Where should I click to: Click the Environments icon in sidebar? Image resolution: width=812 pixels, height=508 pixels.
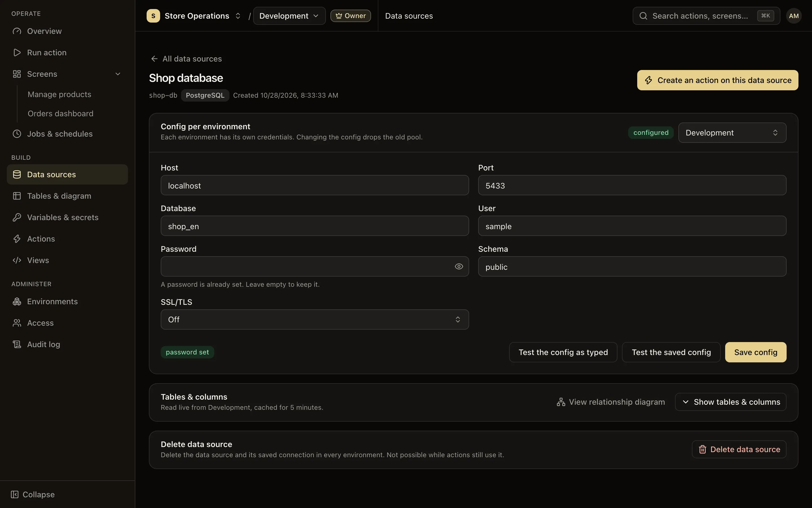point(17,301)
